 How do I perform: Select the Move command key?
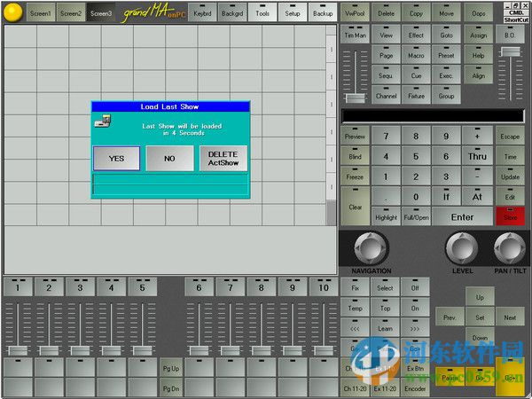point(446,13)
